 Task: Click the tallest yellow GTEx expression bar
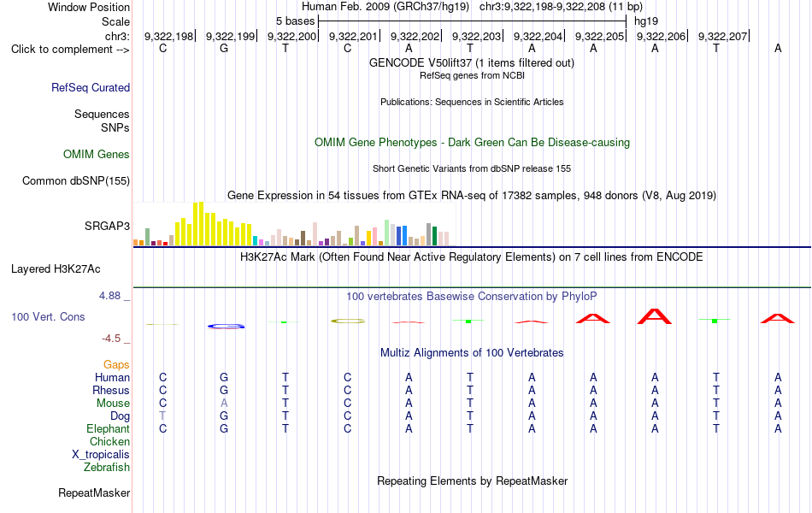tap(202, 224)
